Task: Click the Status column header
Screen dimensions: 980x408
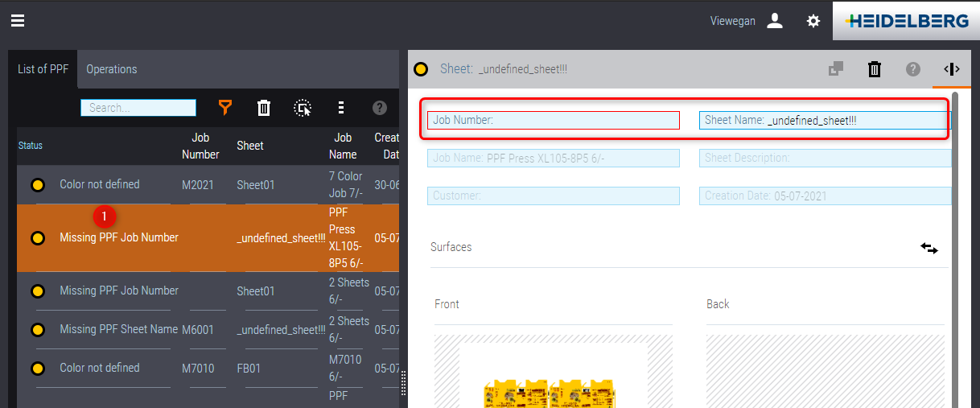Action: pos(31,146)
